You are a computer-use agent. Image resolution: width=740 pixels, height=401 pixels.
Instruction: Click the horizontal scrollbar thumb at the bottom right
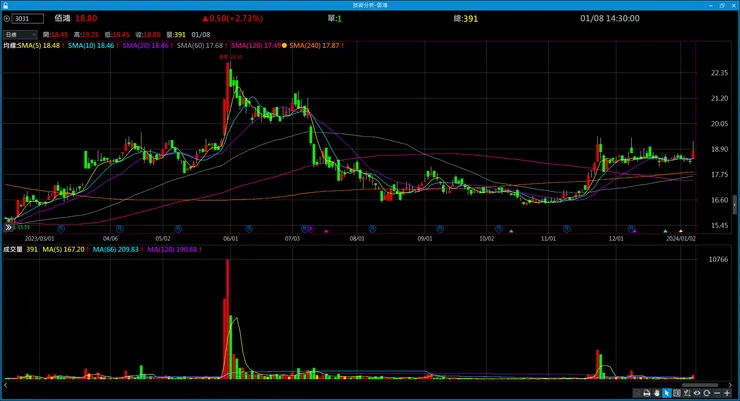[700, 385]
